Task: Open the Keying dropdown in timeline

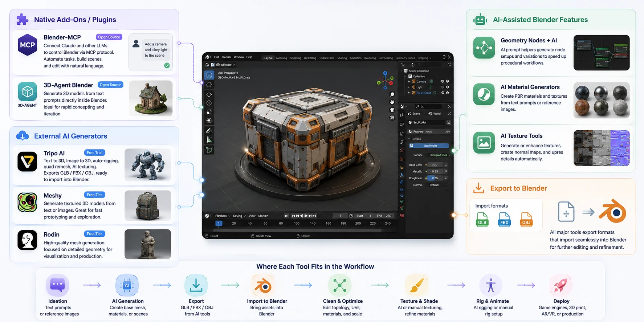Action: click(239, 216)
